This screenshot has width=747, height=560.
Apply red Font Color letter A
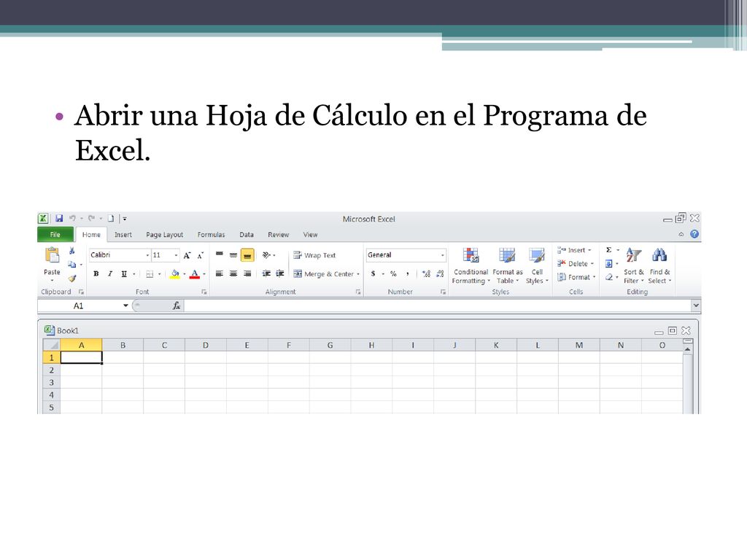[x=194, y=274]
